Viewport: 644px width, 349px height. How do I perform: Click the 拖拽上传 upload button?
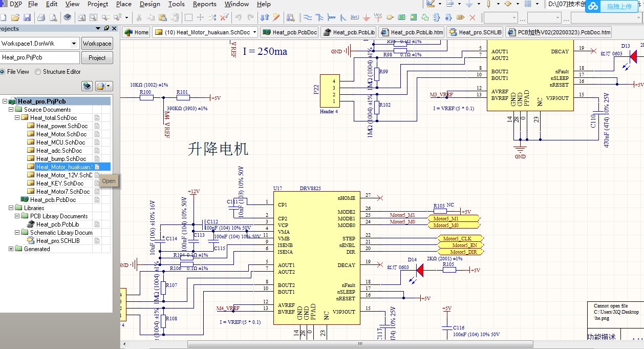[x=618, y=6]
